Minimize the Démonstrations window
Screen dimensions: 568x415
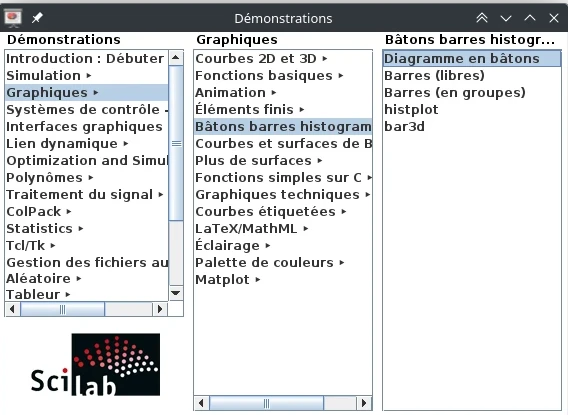[506, 18]
